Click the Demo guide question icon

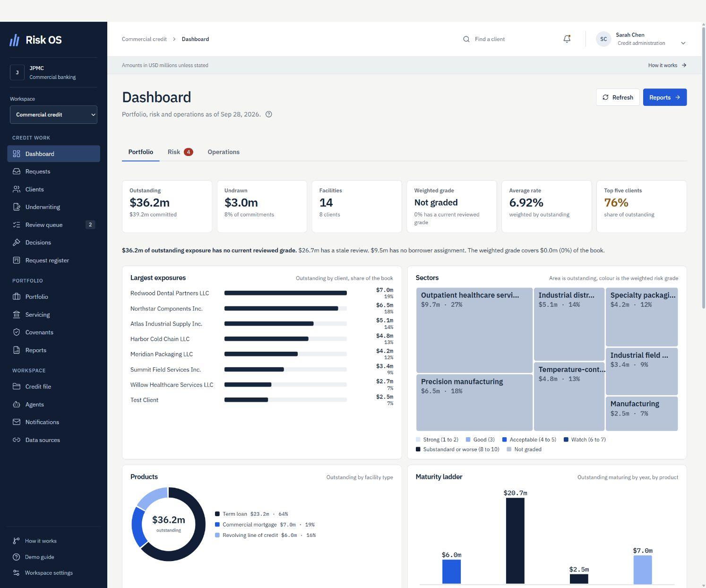pos(16,557)
